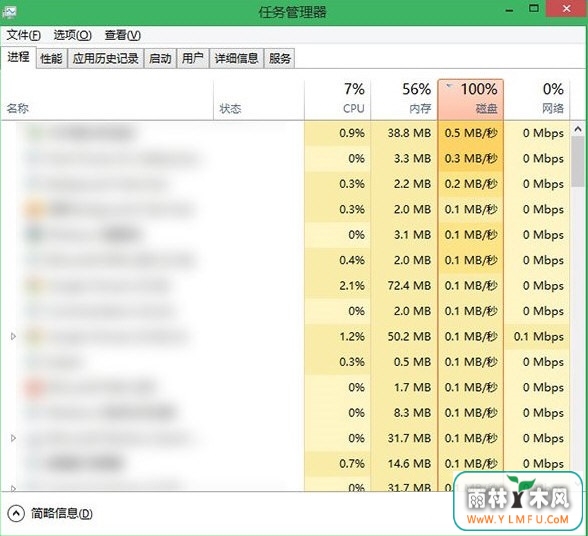Expand the partially visible bottom process row
The image size is (588, 536).
tap(13, 488)
